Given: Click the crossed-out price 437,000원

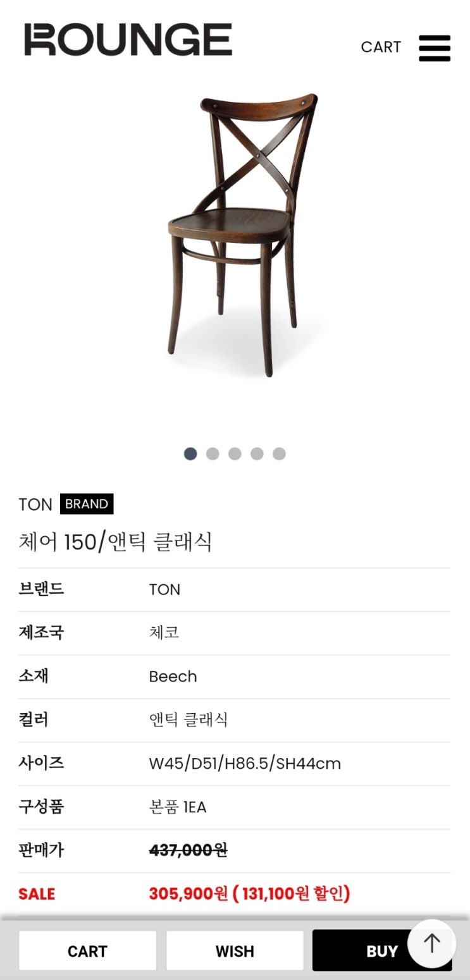Looking at the screenshot, I should tap(188, 850).
